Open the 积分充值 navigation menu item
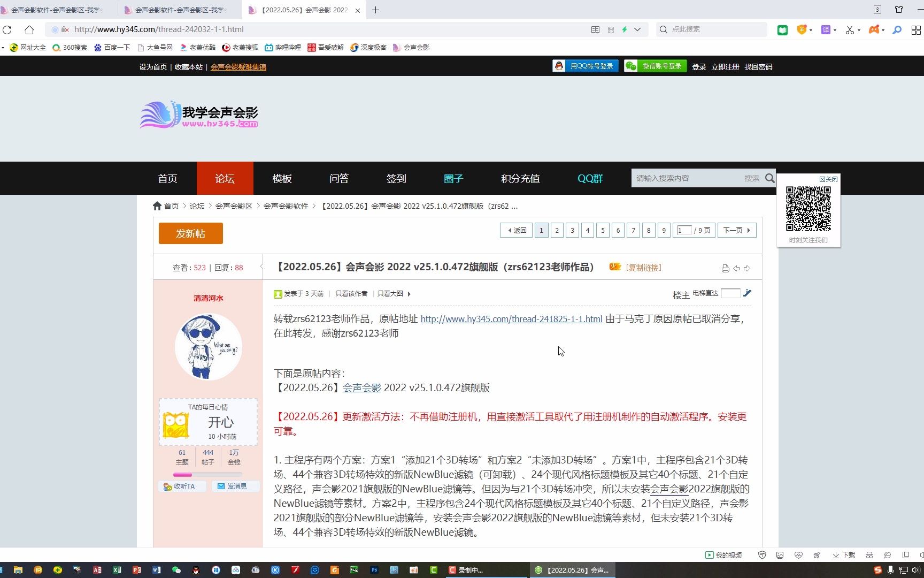The width and height of the screenshot is (924, 578). click(x=520, y=178)
